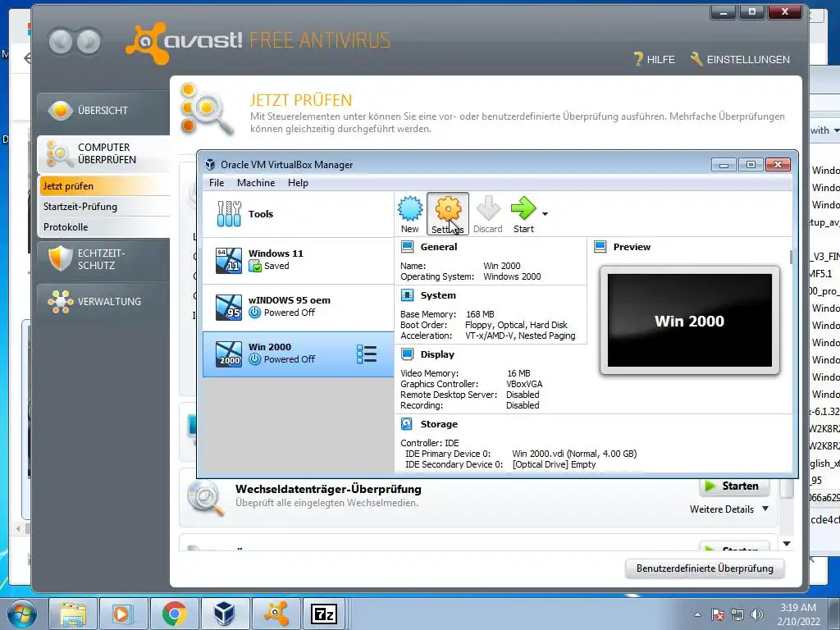The image size is (840, 630).
Task: Switch to avast on the taskbar
Action: tap(276, 614)
